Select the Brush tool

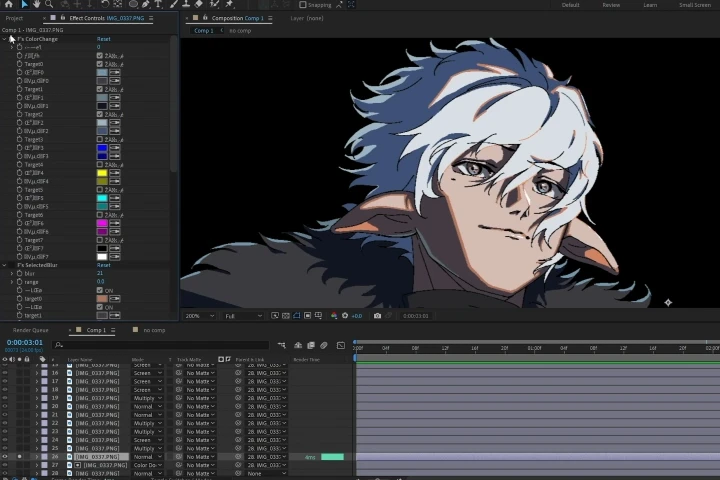174,4
